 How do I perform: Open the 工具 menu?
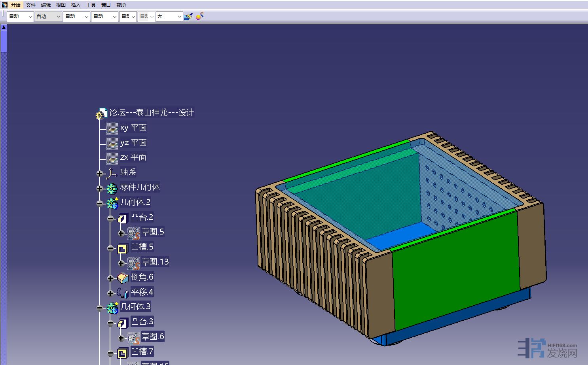(91, 5)
